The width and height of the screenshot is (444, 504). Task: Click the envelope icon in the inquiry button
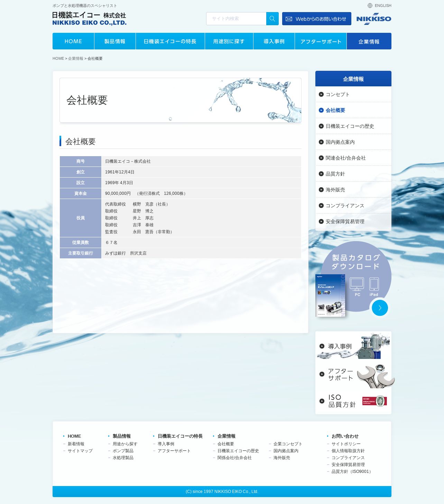[289, 19]
